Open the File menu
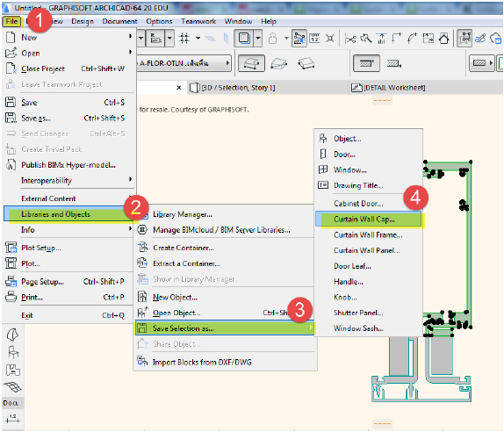The image size is (504, 432). point(12,22)
